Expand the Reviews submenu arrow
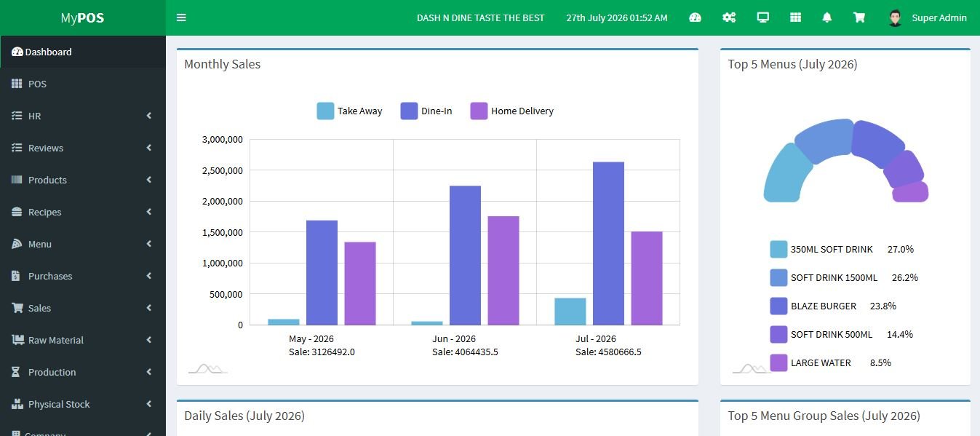 pos(148,148)
